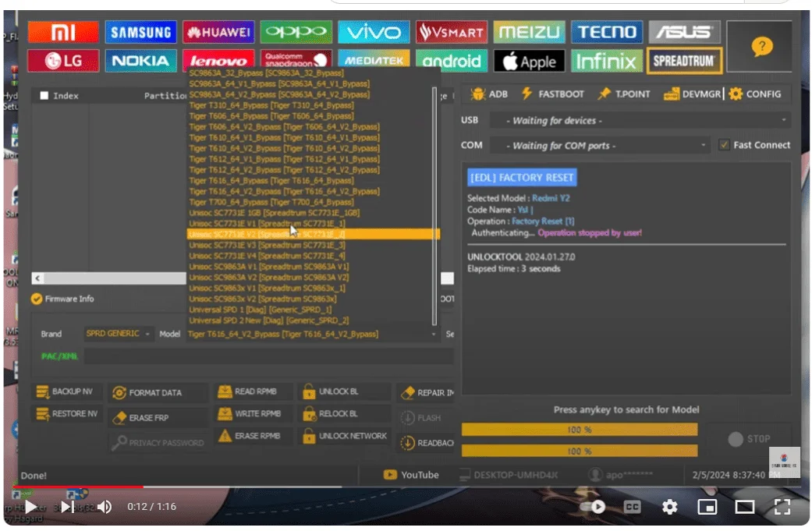Choose the Infinix brand tile
This screenshot has width=812, height=531.
(x=606, y=61)
